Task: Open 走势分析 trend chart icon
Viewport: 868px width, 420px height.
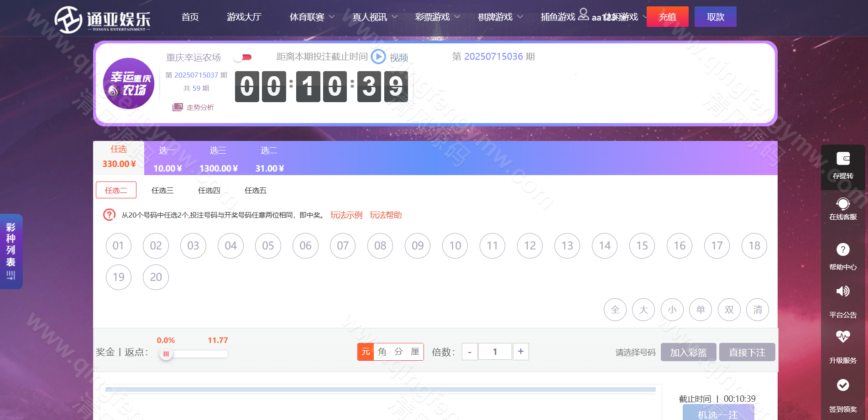Action: 177,107
